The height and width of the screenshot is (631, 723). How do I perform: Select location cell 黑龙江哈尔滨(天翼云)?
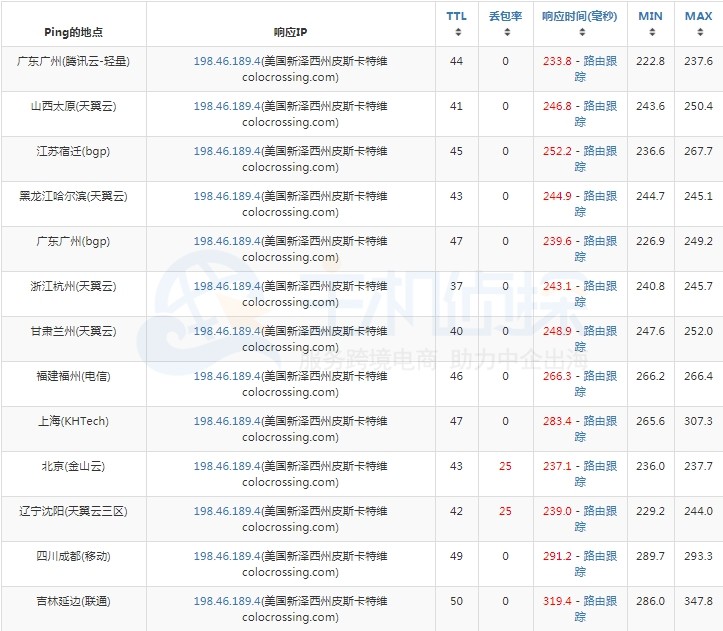pos(74,204)
